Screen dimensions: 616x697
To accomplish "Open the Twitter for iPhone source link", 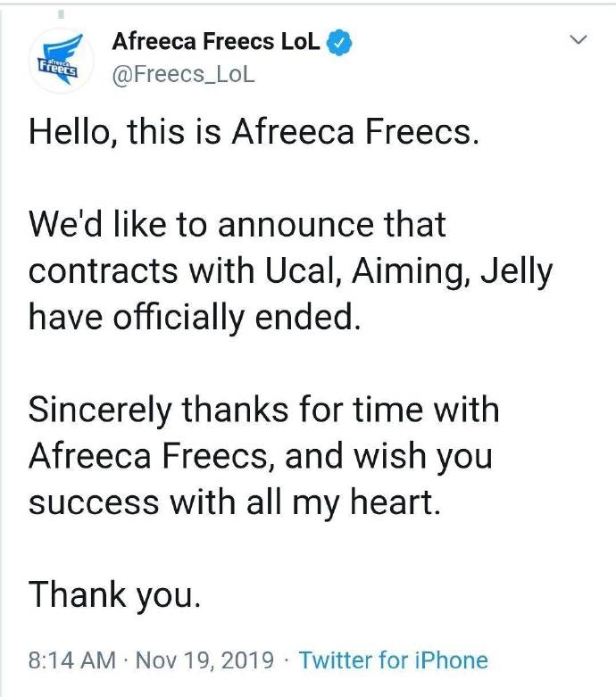I will tap(393, 660).
